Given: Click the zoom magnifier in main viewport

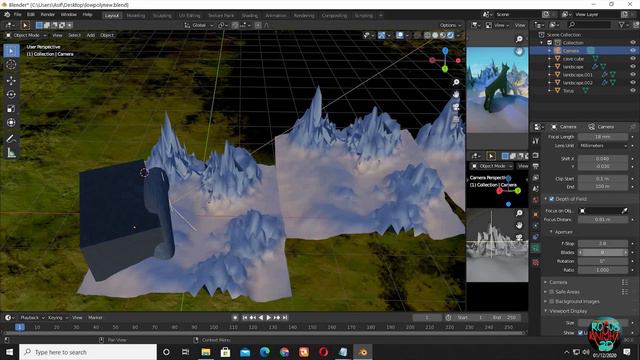Looking at the screenshot, I should pos(456,82).
